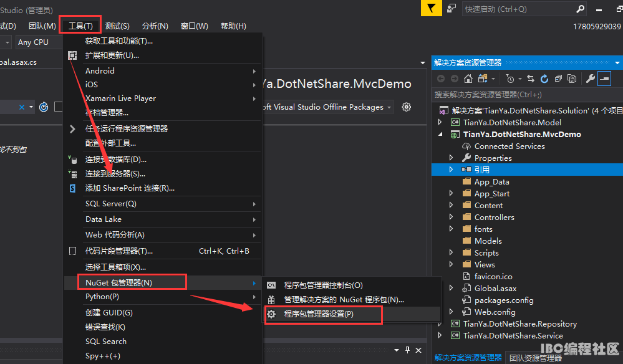
Task: Expand the Views folder
Action: (451, 264)
